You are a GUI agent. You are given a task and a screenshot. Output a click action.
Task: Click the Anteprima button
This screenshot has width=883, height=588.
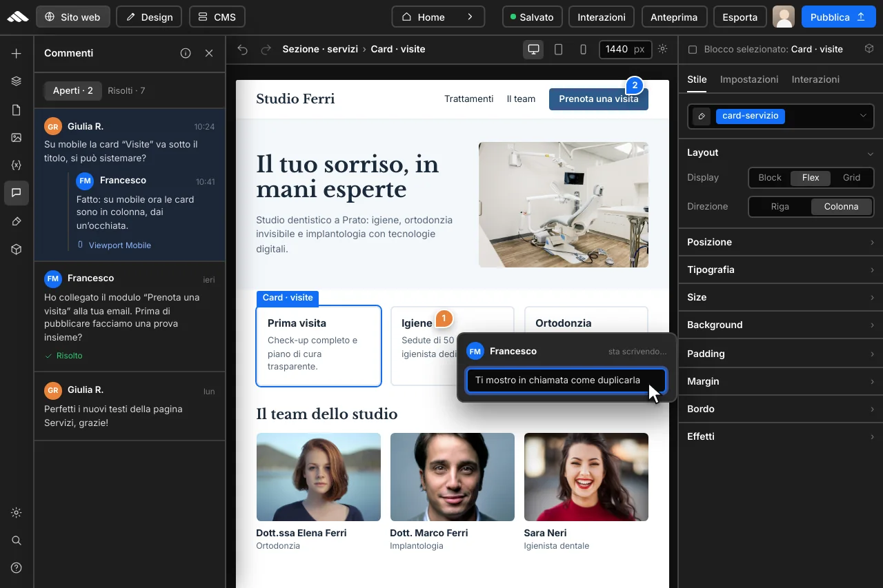674,17
